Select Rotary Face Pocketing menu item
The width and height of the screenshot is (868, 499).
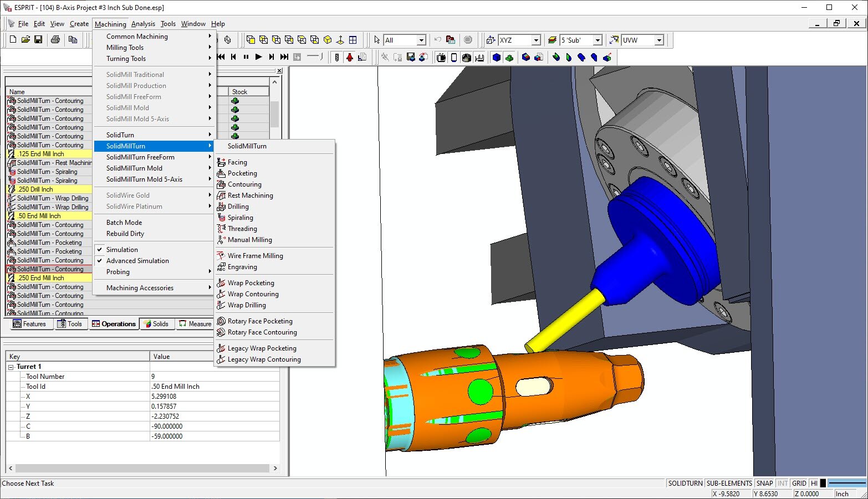(x=274, y=321)
